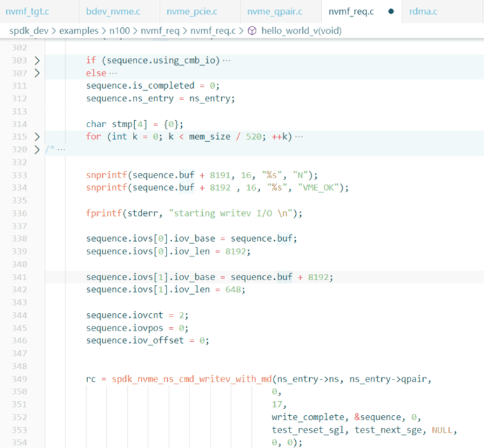Click 'sequence.ns_entry' on line 312
The height and width of the screenshot is (448, 484).
pos(130,99)
